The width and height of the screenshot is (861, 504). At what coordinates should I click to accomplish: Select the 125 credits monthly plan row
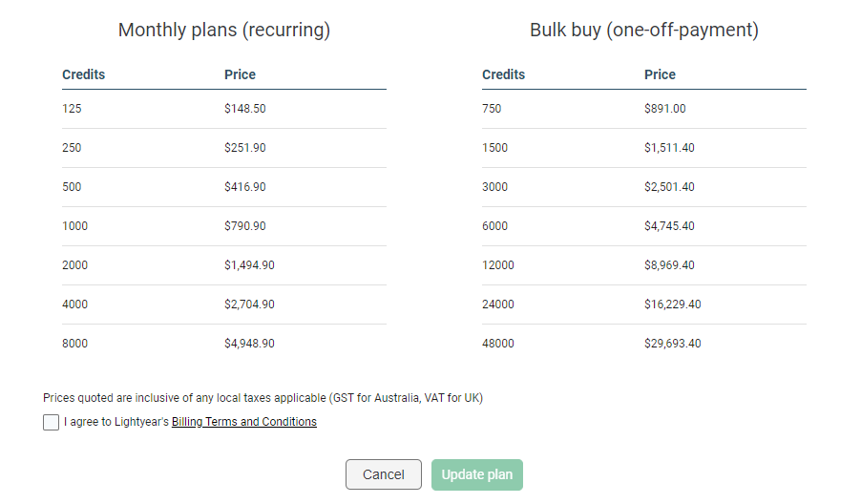click(x=224, y=109)
